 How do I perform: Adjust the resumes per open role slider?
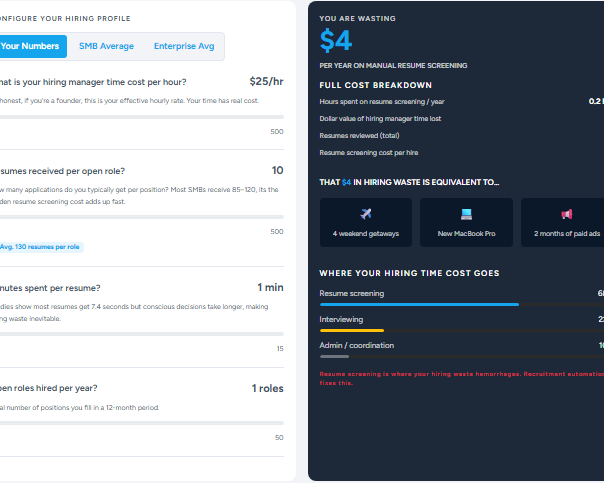(x=142, y=217)
